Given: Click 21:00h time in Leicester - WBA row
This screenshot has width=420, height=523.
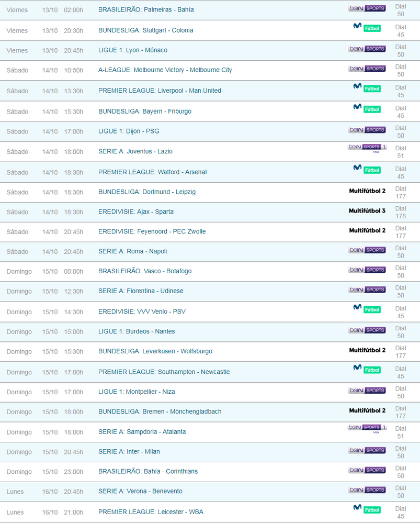Looking at the screenshot, I should tap(74, 513).
